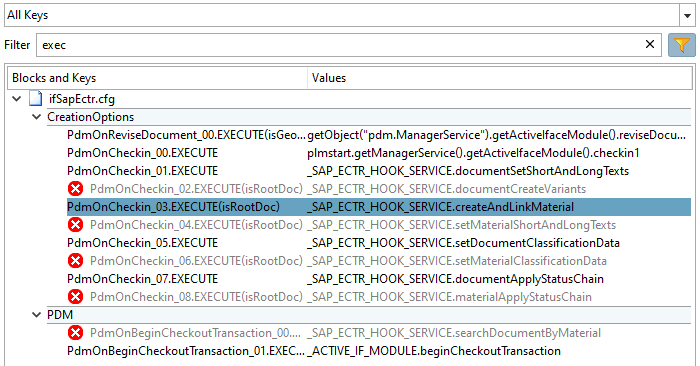Click the yellow funnel filter button

click(681, 45)
